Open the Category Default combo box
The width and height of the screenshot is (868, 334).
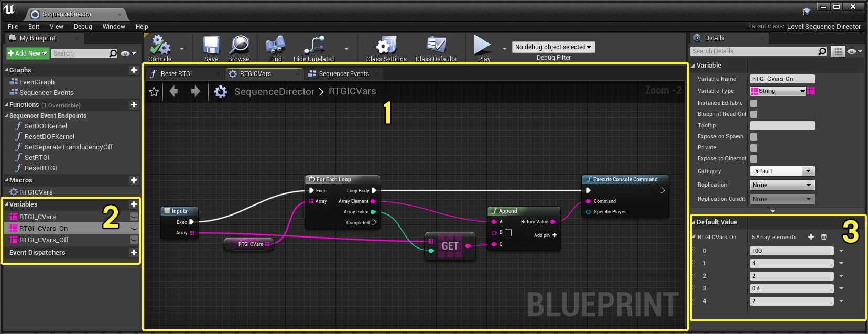782,171
